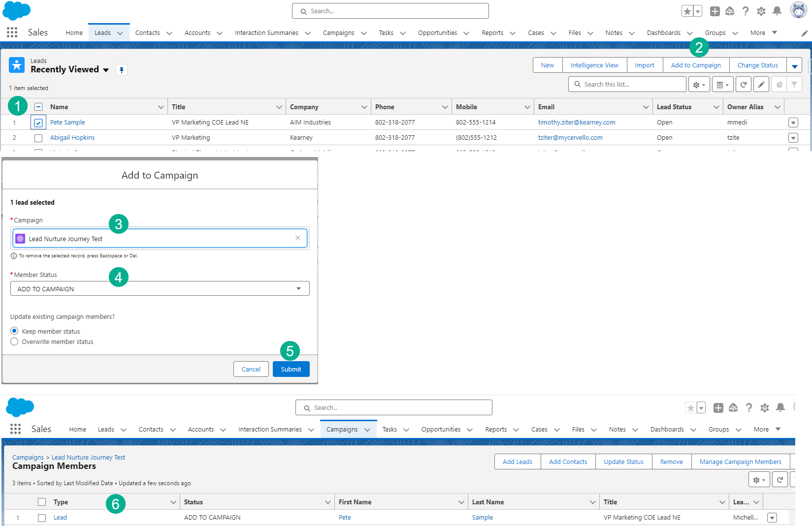Open the list view controls gear menu
Image resolution: width=812 pixels, height=526 pixels.
tap(697, 84)
